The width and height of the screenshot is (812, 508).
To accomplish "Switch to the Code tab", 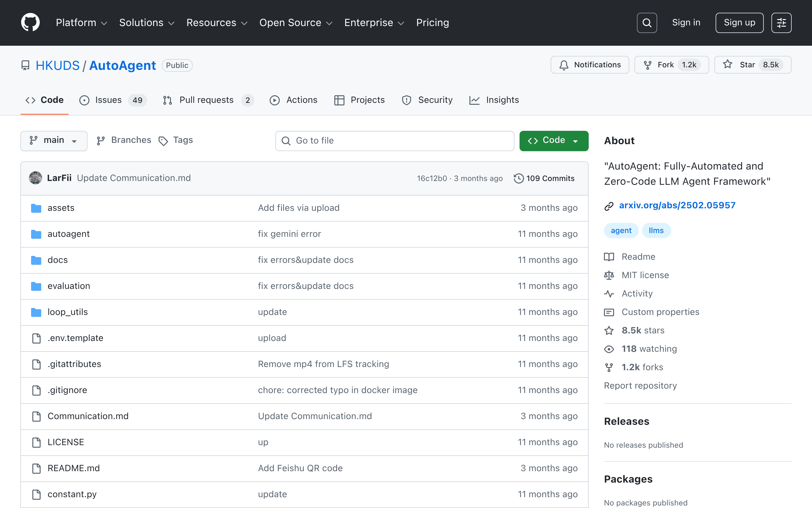I will tap(45, 100).
